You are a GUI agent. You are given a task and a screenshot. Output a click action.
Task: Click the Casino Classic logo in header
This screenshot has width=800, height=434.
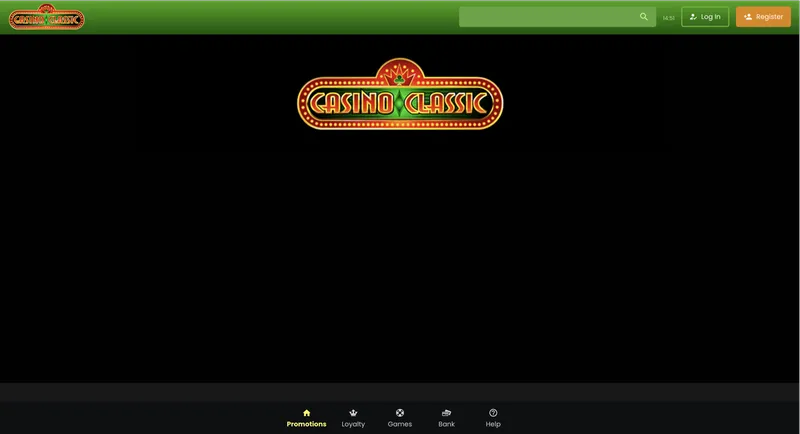46,17
